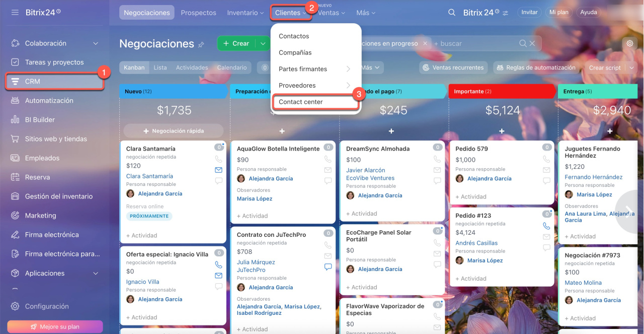Image resolution: width=644 pixels, height=334 pixels.
Task: Click Negociación rápida button in Nuevo column
Action: pos(173,131)
